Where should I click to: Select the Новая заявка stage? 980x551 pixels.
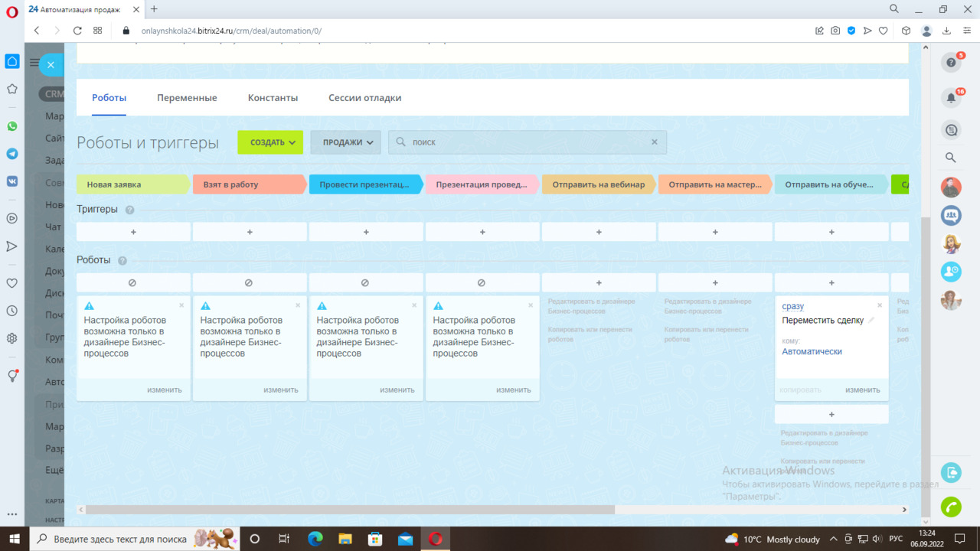(133, 184)
